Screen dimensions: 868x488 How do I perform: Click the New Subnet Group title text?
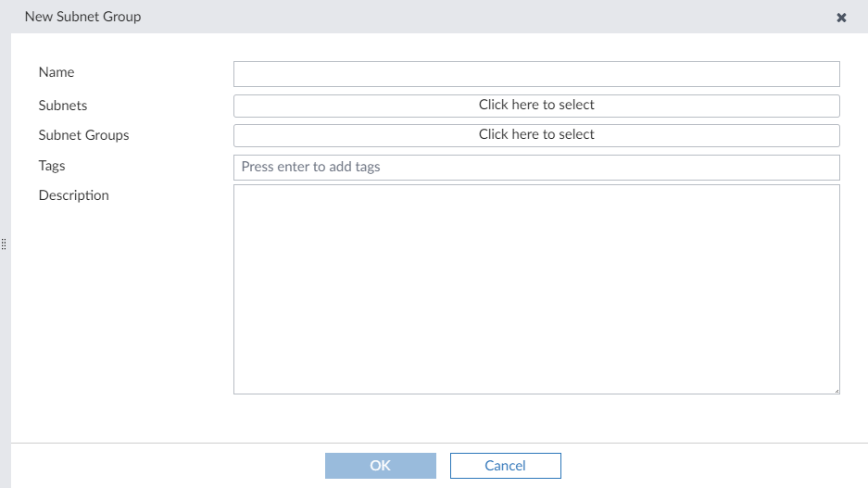[x=82, y=17]
